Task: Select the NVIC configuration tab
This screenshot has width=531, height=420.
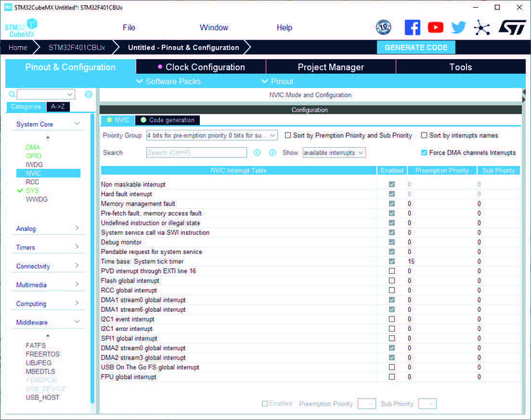Action: click(x=117, y=120)
